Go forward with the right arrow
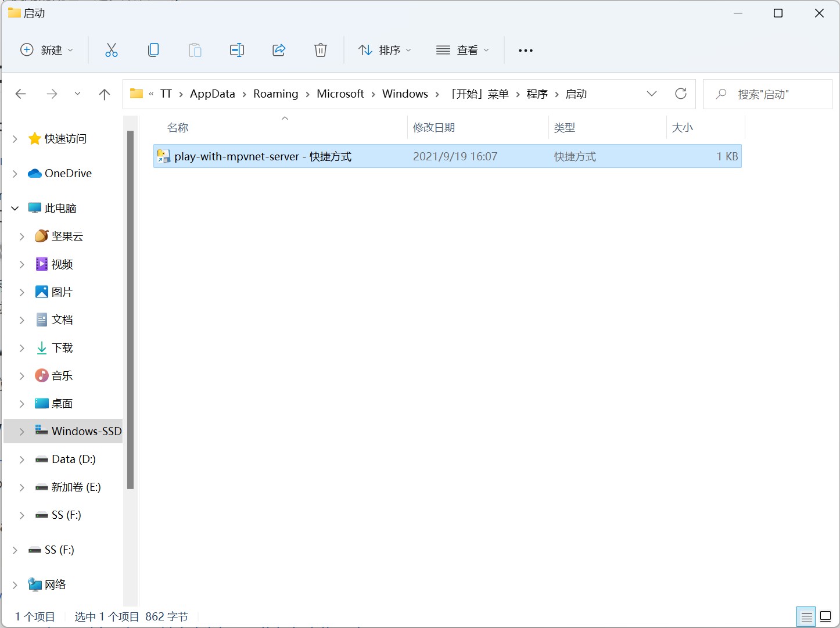 52,94
